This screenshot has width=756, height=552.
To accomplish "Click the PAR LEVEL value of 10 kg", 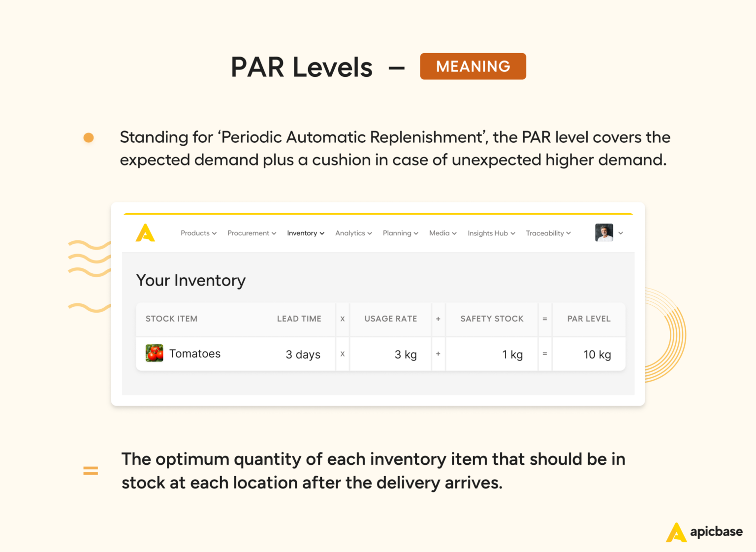I will (597, 354).
